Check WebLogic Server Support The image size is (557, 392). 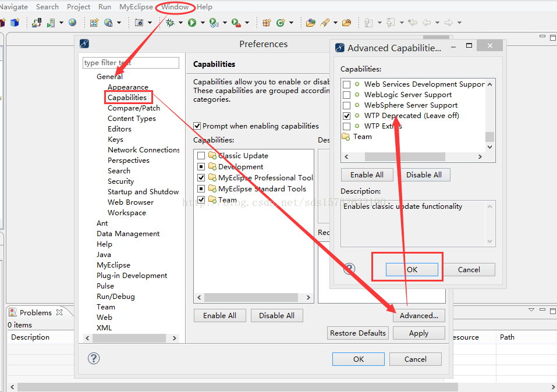point(347,95)
